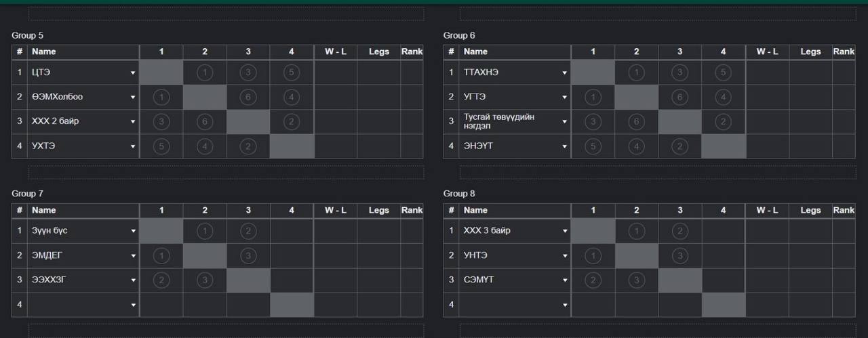The height and width of the screenshot is (338, 868).
Task: Click match circle 1 in Зүүн бүс row
Action: pyautogui.click(x=205, y=231)
